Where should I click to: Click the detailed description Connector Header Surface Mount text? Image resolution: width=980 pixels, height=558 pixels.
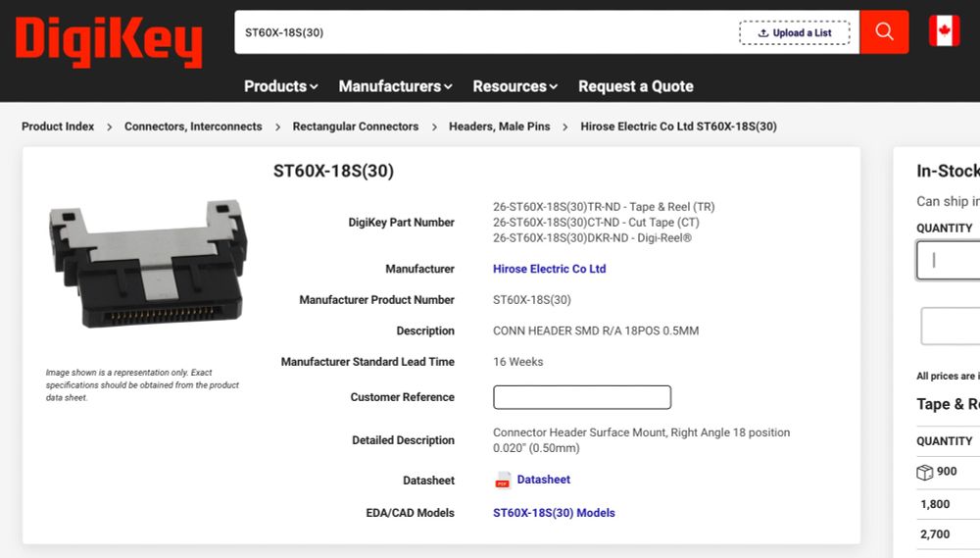pos(641,440)
